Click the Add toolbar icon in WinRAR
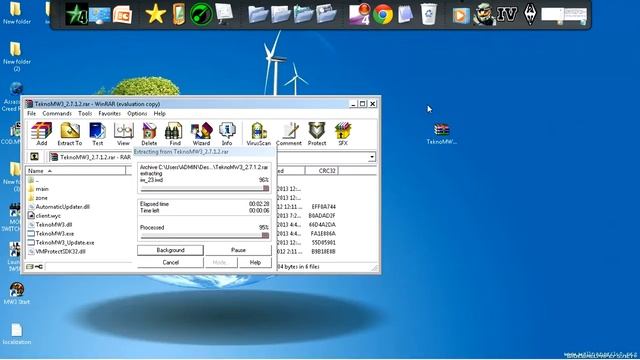The image size is (640, 360). tap(42, 133)
